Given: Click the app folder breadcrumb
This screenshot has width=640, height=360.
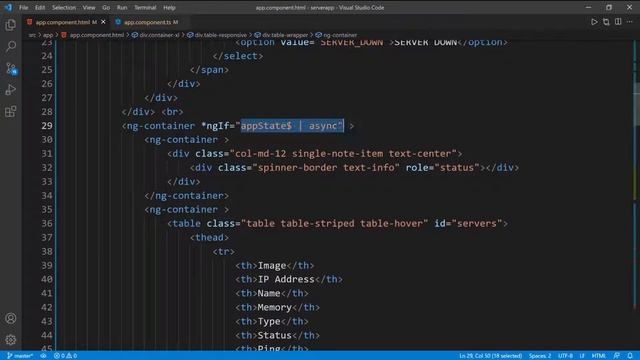Looking at the screenshot, I should 48,35.
